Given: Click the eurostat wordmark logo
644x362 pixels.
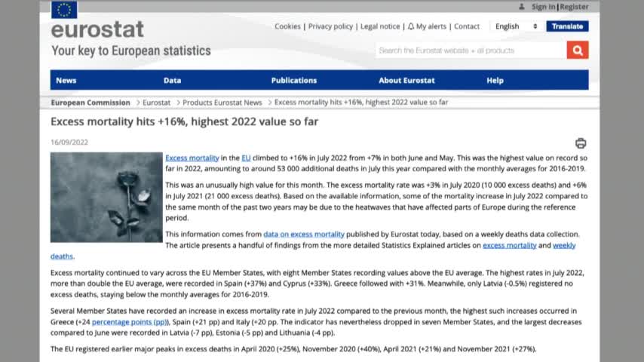Looking at the screenshot, I should click(97, 29).
